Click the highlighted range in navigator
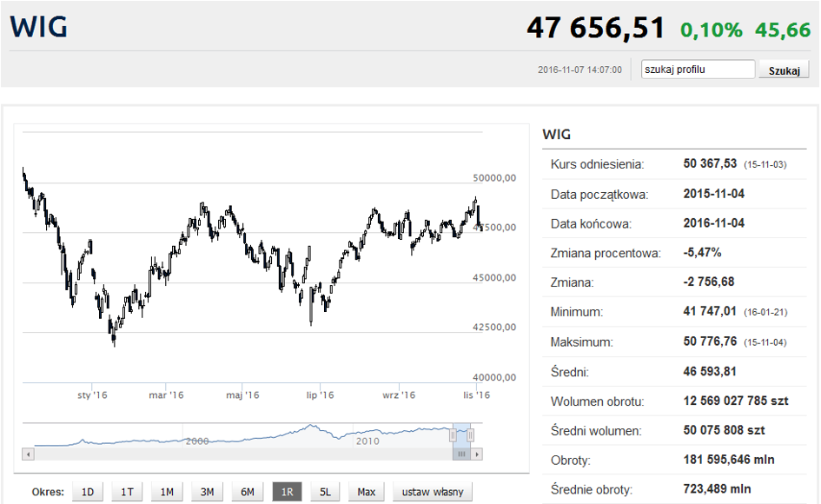This screenshot has height=504, width=821. click(x=461, y=432)
